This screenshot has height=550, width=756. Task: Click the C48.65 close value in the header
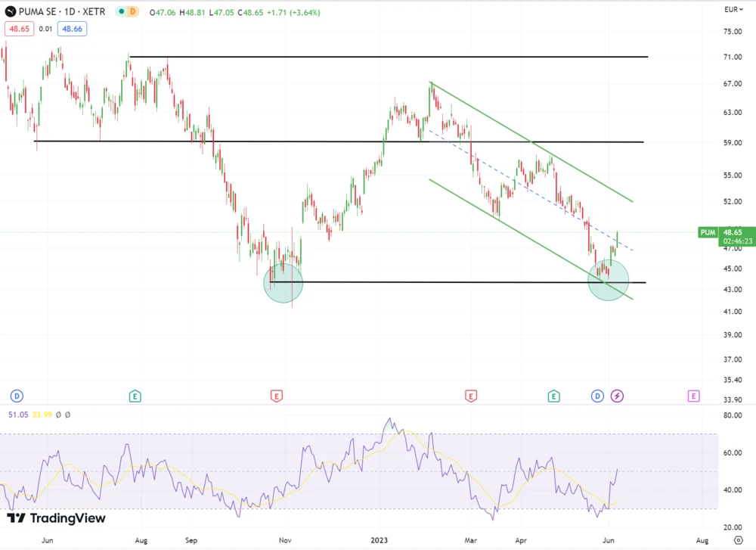[x=250, y=13]
